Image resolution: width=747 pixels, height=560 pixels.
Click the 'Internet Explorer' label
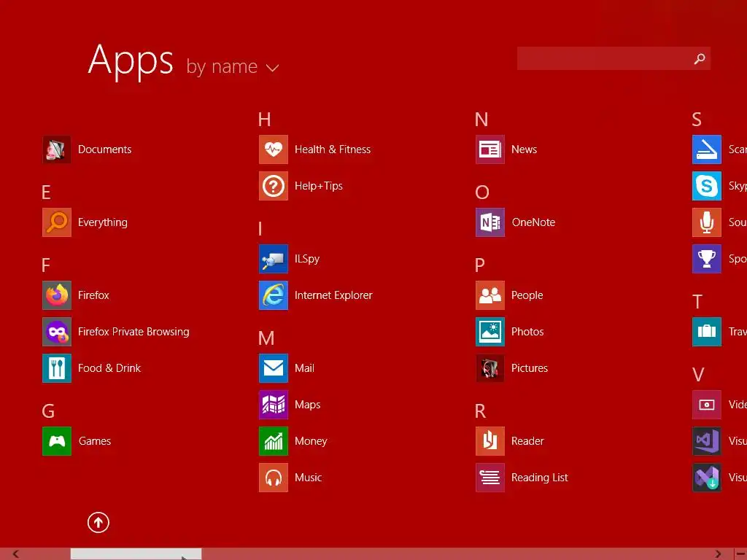click(x=333, y=295)
